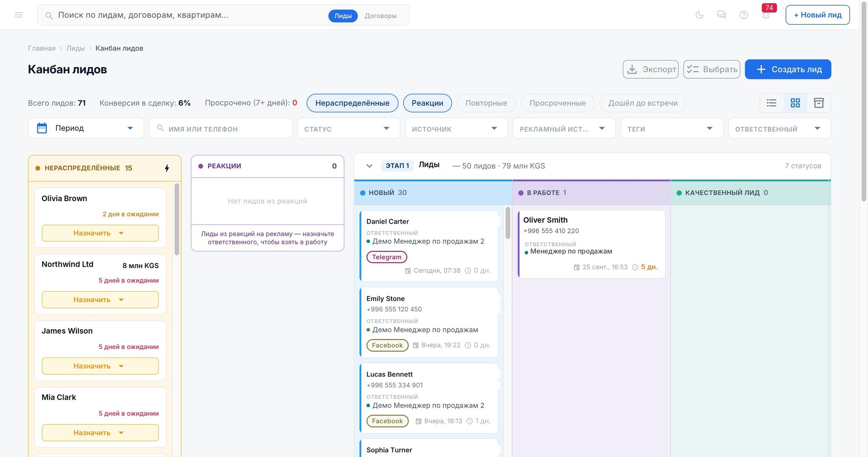Open the Daniel Carter lead card
The height and width of the screenshot is (457, 868).
[429, 246]
